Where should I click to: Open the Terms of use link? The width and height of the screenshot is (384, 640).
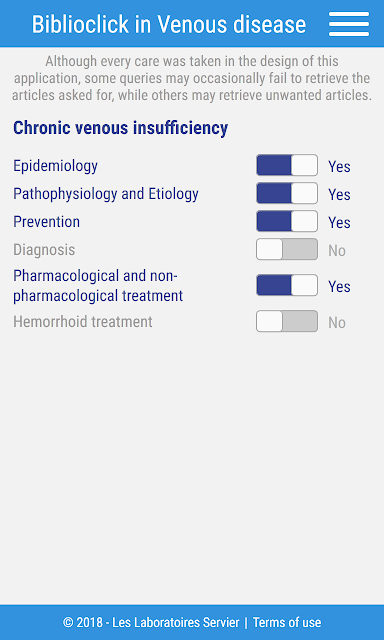(x=287, y=622)
